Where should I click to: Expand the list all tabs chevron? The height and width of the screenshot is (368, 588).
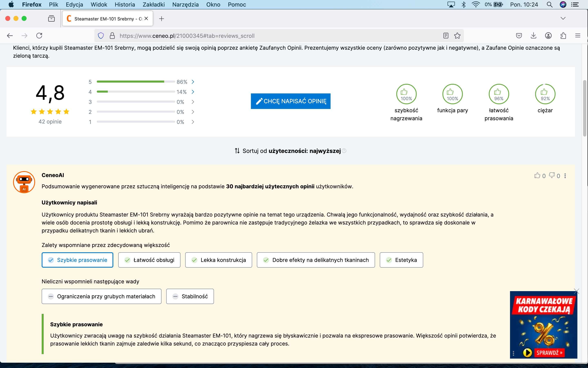coord(563,18)
